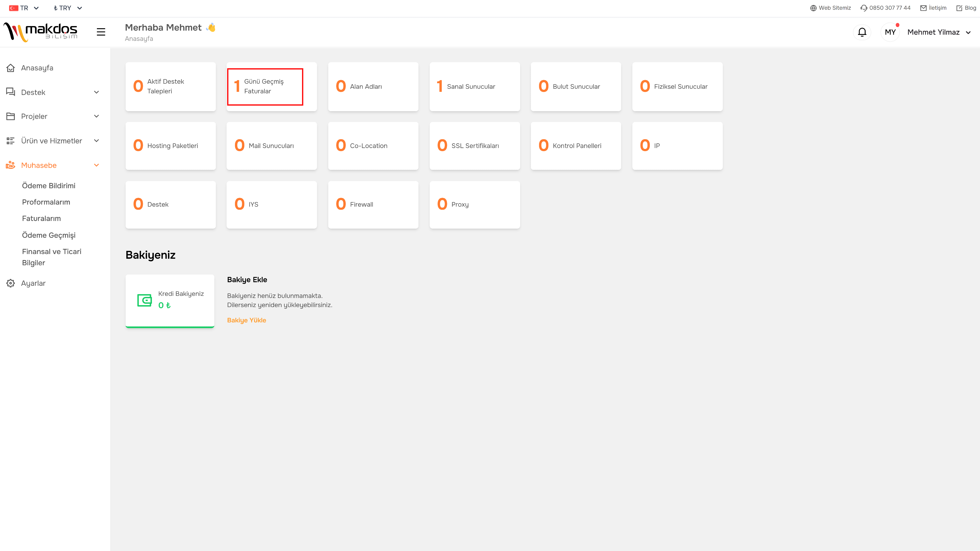The height and width of the screenshot is (551, 980).
Task: Click the Projeler folder icon
Action: 11,116
